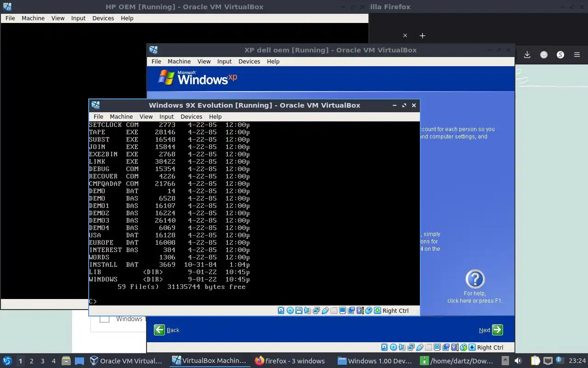Click USB indicator in Windows 9X Evolution status bar
This screenshot has height=368, width=588.
pyautogui.click(x=325, y=310)
